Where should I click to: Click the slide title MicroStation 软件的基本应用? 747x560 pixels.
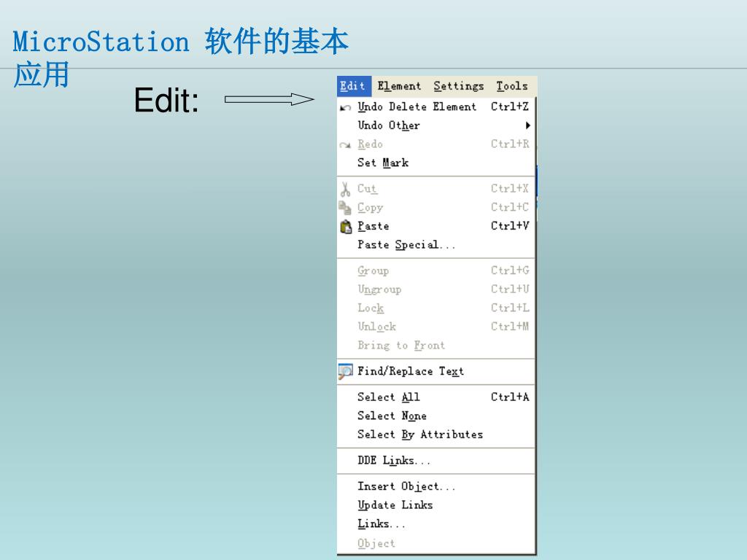point(181,57)
